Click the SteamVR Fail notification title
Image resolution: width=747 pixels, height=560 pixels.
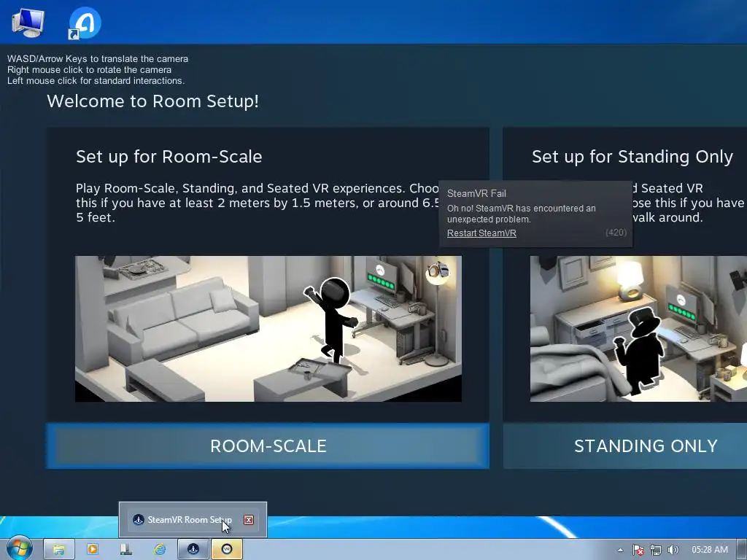tap(476, 193)
